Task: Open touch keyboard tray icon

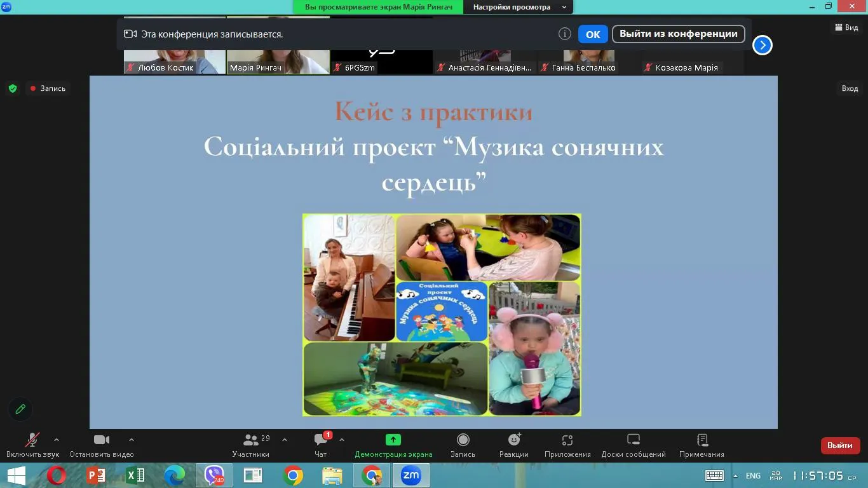Action: tap(714, 476)
